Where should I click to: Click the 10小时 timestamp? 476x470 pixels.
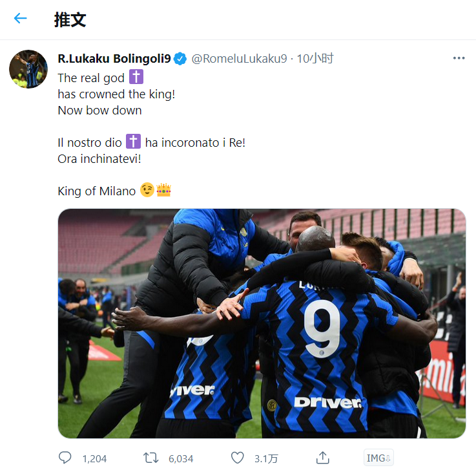(x=315, y=59)
